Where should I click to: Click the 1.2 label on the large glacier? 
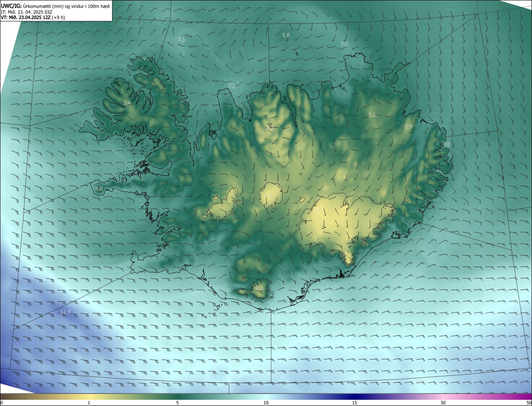[318, 210]
